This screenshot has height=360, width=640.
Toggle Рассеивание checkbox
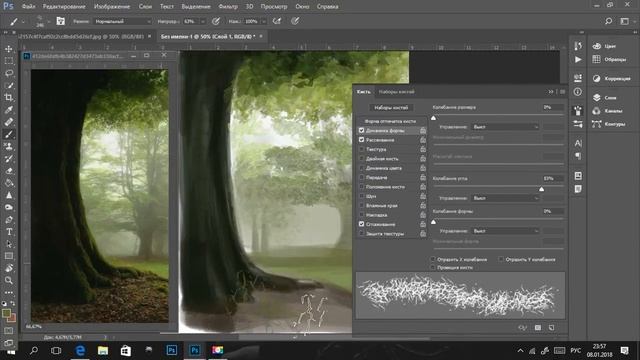(362, 140)
